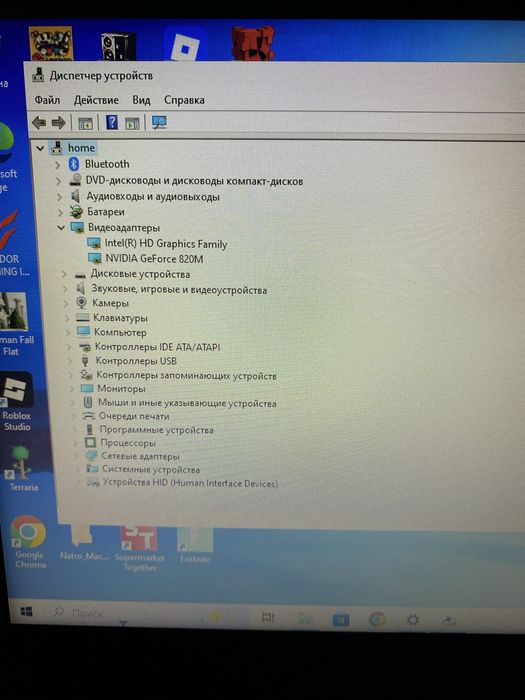
Task: Select the Bluetooth icon in the device tree
Action: (x=74, y=164)
